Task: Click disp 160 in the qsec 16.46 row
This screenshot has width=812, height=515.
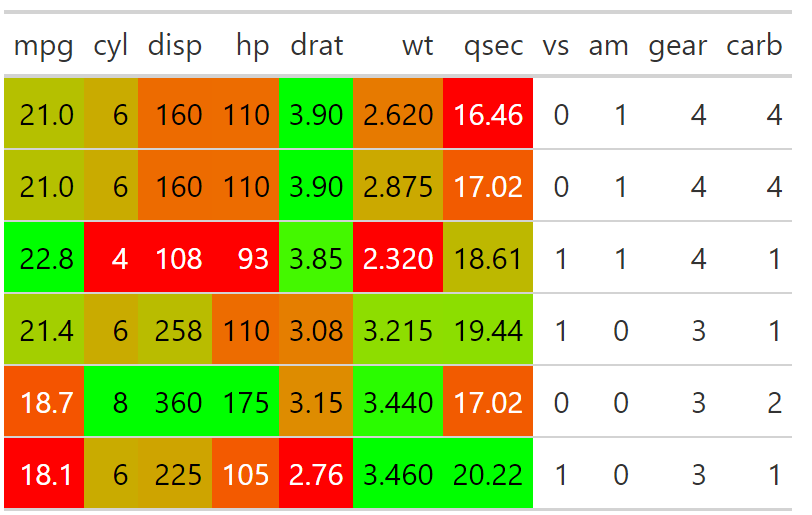Action: [x=175, y=113]
